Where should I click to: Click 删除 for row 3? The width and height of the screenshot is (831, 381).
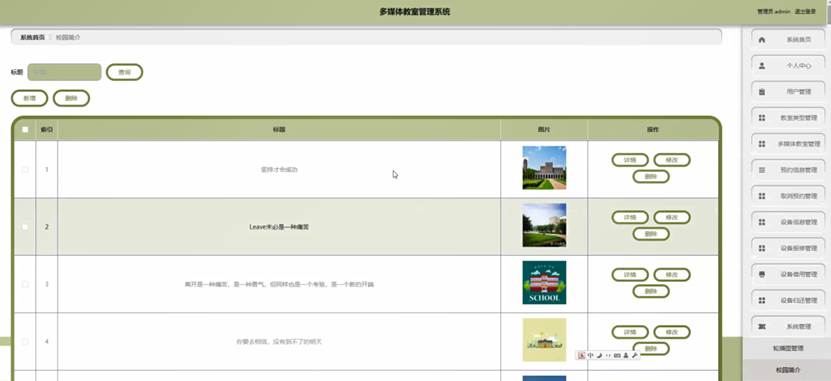click(651, 291)
